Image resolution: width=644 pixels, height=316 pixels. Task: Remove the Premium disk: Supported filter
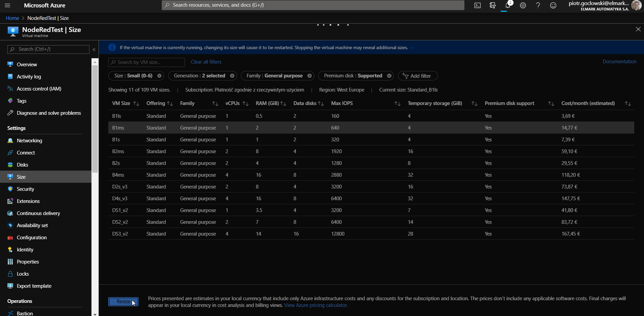[x=389, y=76]
